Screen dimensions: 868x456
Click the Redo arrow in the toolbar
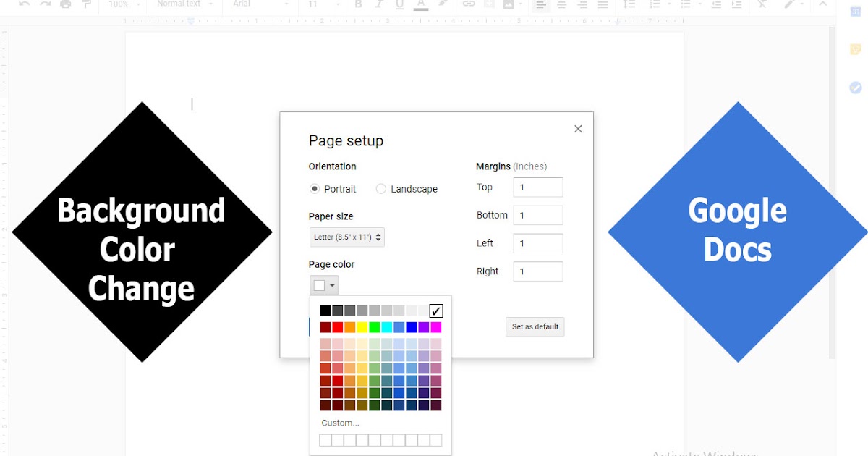[x=45, y=4]
